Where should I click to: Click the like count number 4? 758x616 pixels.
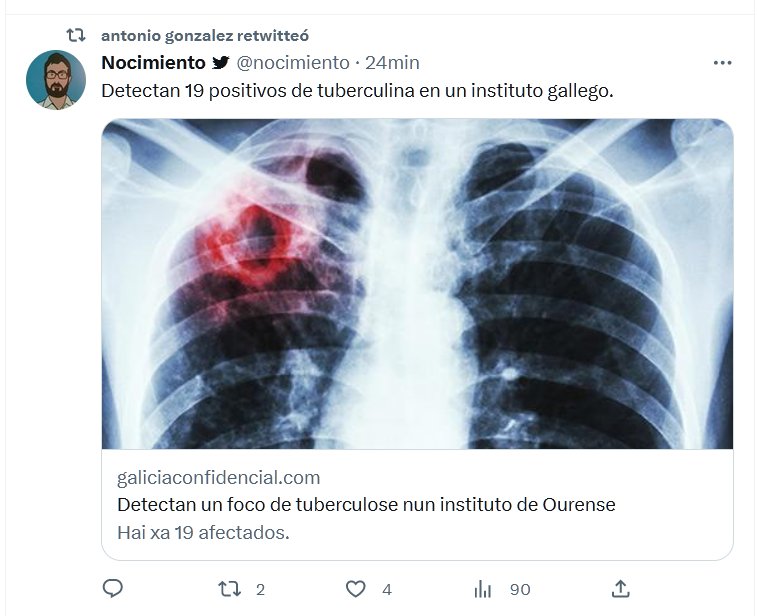tap(386, 590)
